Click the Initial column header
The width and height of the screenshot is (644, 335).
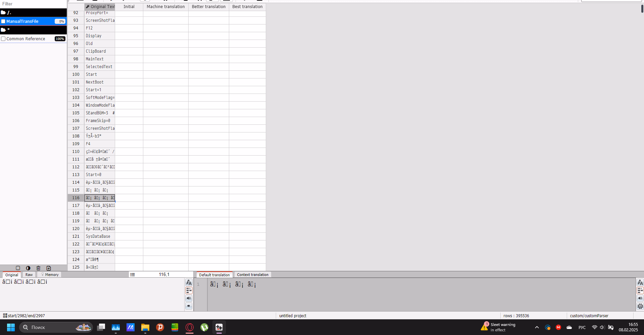click(x=129, y=7)
